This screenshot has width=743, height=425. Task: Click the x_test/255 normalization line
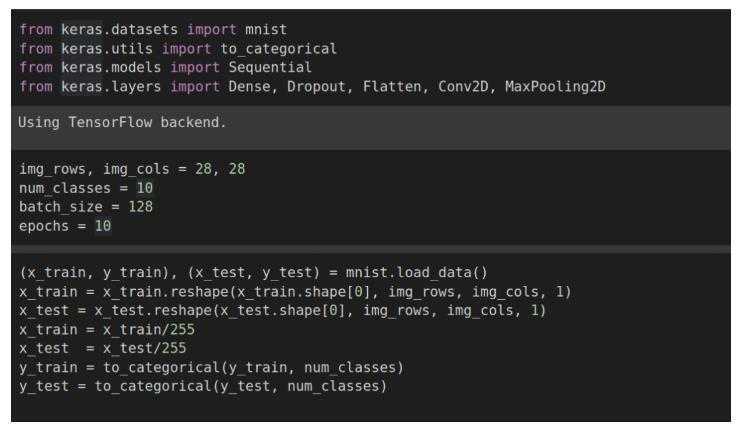click(103, 348)
